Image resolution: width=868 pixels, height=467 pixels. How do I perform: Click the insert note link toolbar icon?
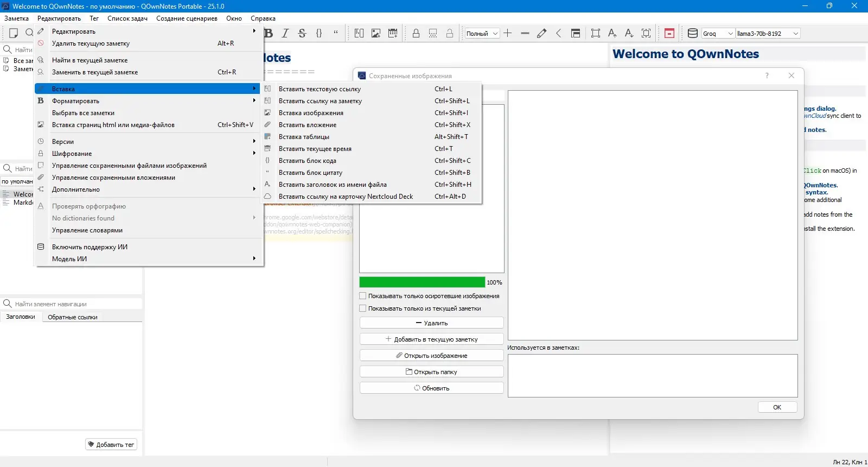coord(359,33)
